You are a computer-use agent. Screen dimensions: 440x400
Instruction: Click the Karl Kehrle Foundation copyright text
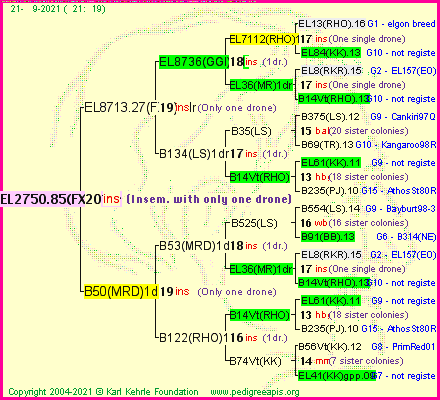coord(103,392)
